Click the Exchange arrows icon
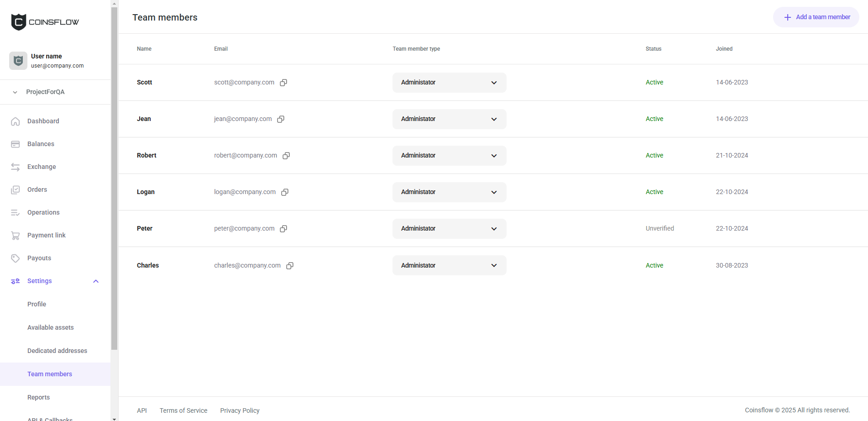 [16, 167]
